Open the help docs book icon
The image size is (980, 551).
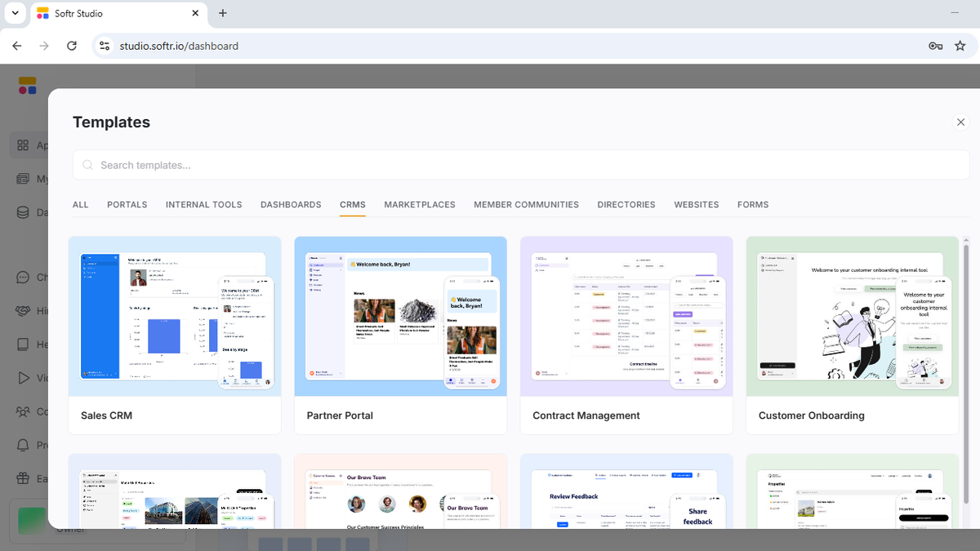pyautogui.click(x=23, y=344)
